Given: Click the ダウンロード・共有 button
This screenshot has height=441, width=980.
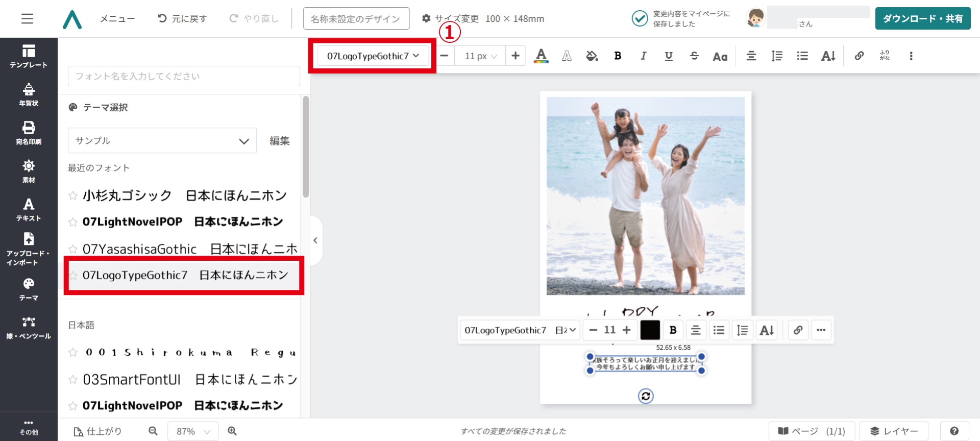Looking at the screenshot, I should [922, 19].
